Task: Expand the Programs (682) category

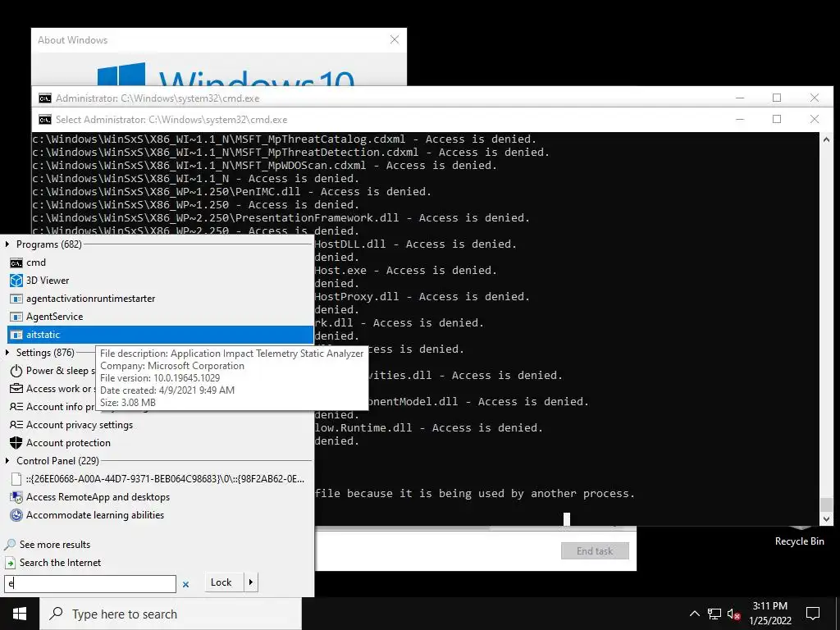Action: pos(7,244)
